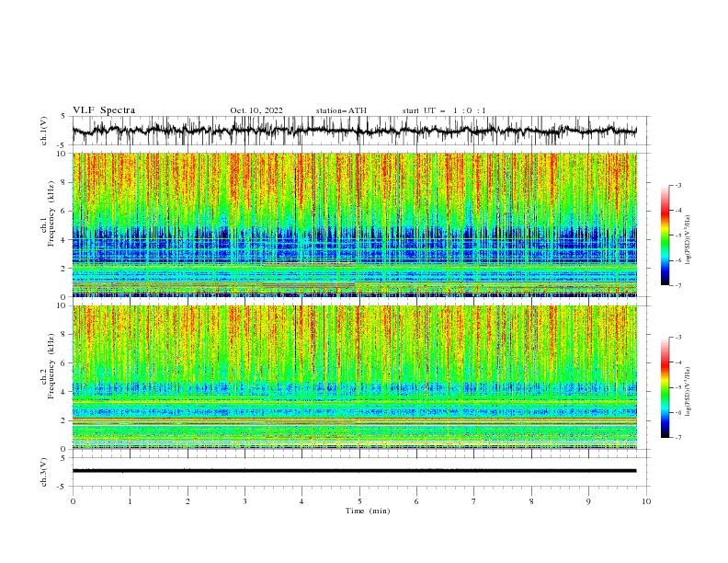This screenshot has width=728, height=563.
Task: Click the ch.2 colorbar "log(PSD)(V²/Hz)" label
Action: [x=688, y=391]
